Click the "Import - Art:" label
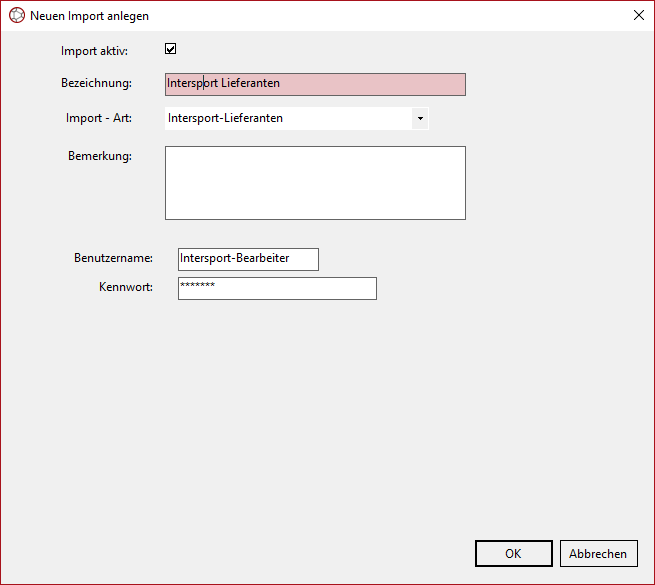The width and height of the screenshot is (655, 585). (99, 118)
